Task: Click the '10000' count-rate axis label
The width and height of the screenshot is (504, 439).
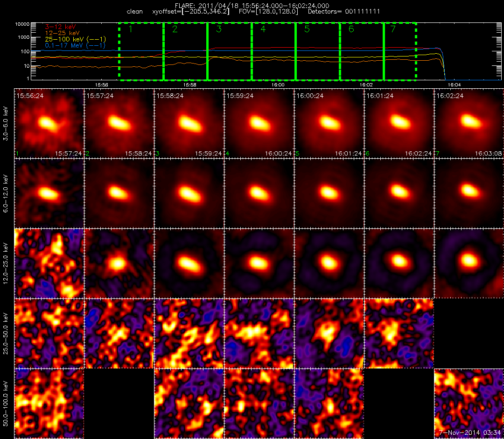Action: click(x=22, y=24)
